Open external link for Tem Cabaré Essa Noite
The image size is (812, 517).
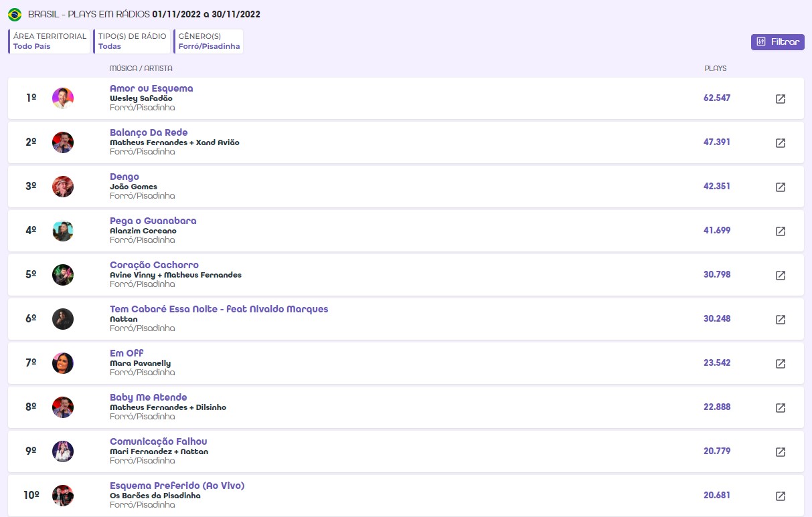click(780, 320)
